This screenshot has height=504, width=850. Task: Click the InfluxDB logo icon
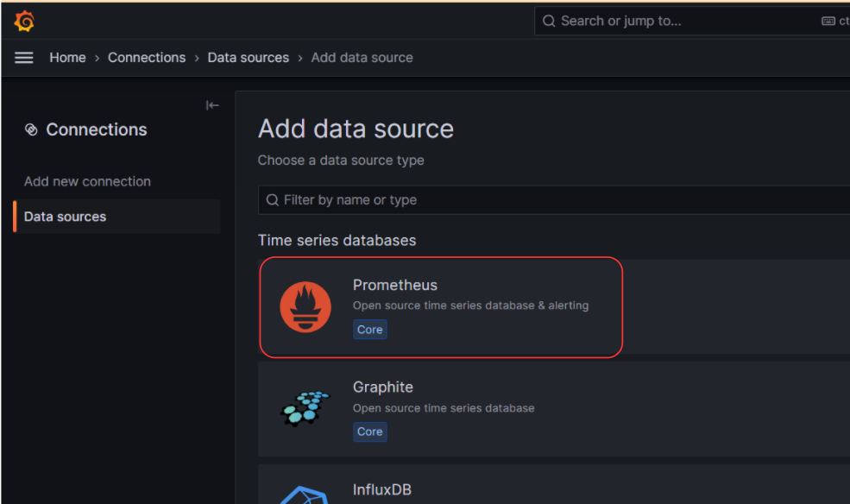tap(304, 495)
